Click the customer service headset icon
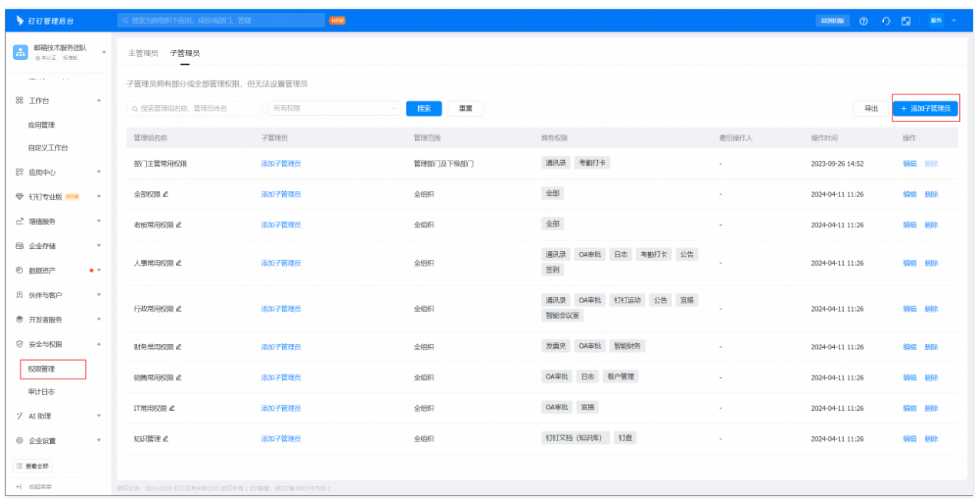Image resolution: width=980 pixels, height=503 pixels. pyautogui.click(x=887, y=21)
